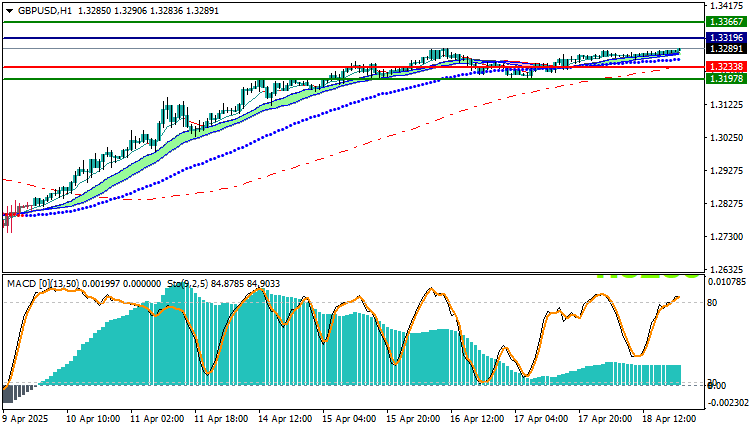Image resolution: width=750 pixels, height=430 pixels.
Task: Click the 17 Apr 04:00 time label
Action: click(x=541, y=419)
